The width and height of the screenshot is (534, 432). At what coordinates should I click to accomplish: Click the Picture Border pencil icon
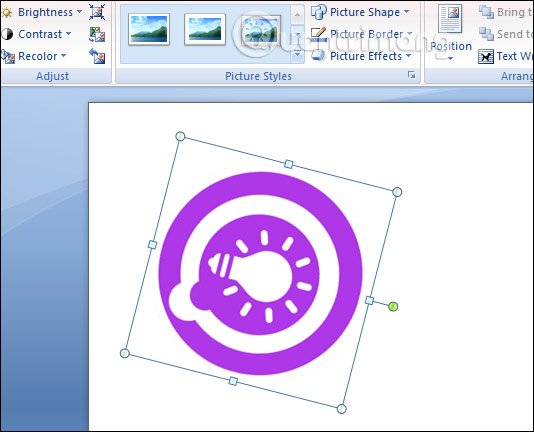click(x=319, y=34)
